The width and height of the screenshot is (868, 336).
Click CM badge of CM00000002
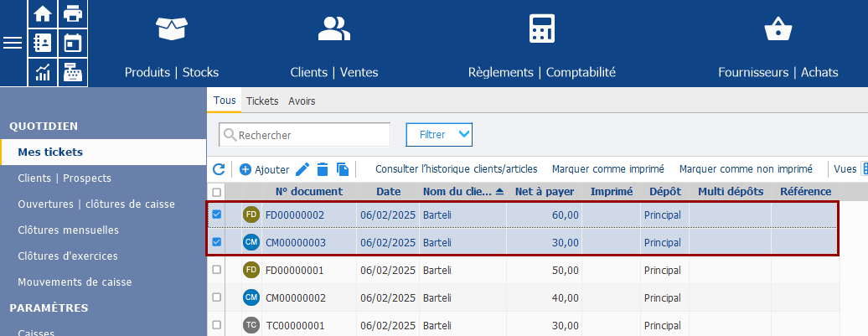[251, 297]
